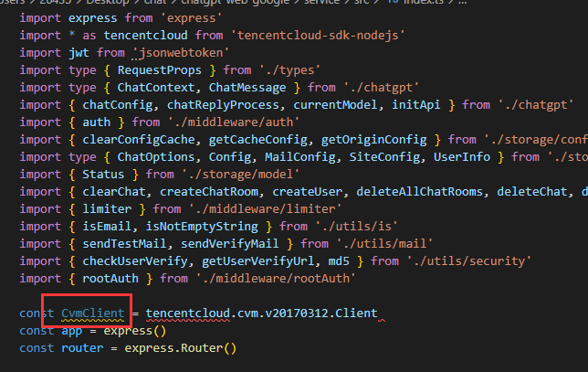This screenshot has height=372, width=588.
Task: Select the sendTestMail import name
Action: pos(124,244)
